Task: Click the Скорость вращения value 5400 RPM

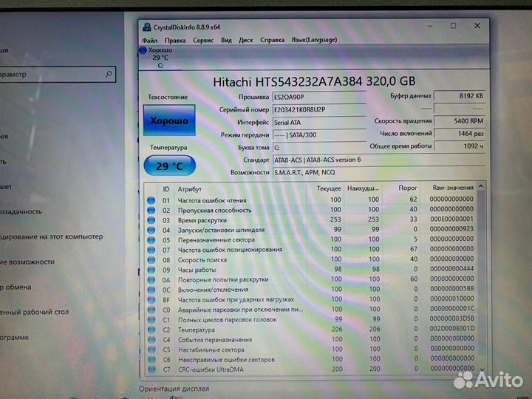Action: [x=460, y=120]
